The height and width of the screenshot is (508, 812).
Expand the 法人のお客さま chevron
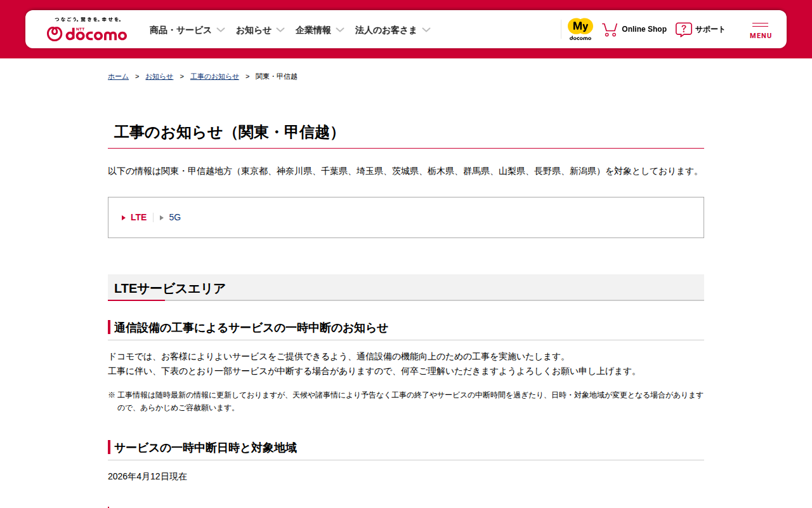click(x=426, y=30)
